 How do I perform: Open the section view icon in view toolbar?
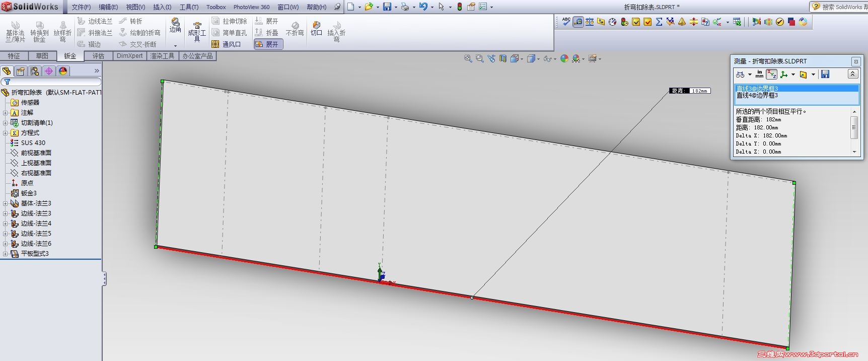502,58
